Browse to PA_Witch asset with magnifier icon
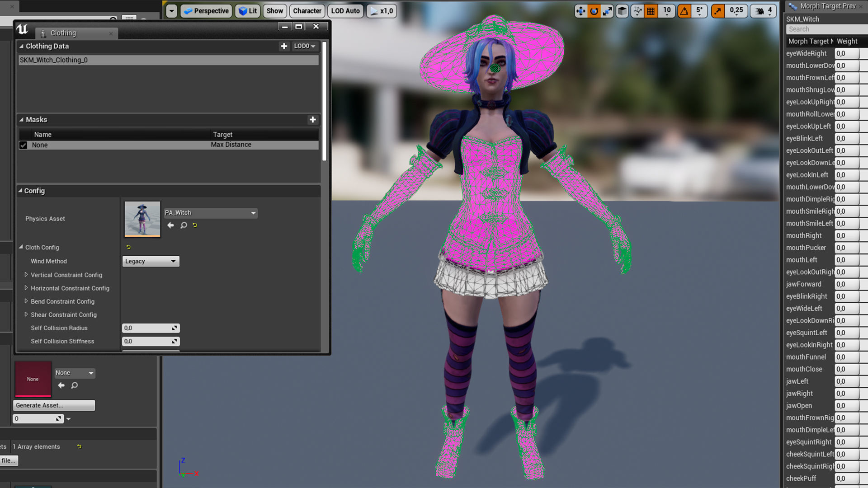Screen dimensions: 868x488 point(184,225)
